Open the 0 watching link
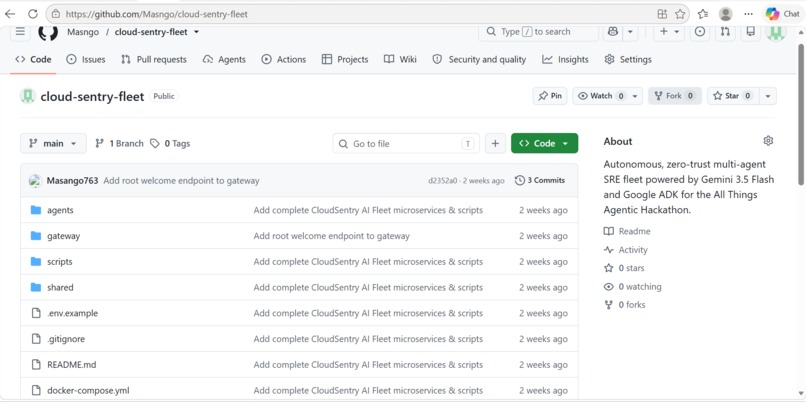 tap(632, 287)
